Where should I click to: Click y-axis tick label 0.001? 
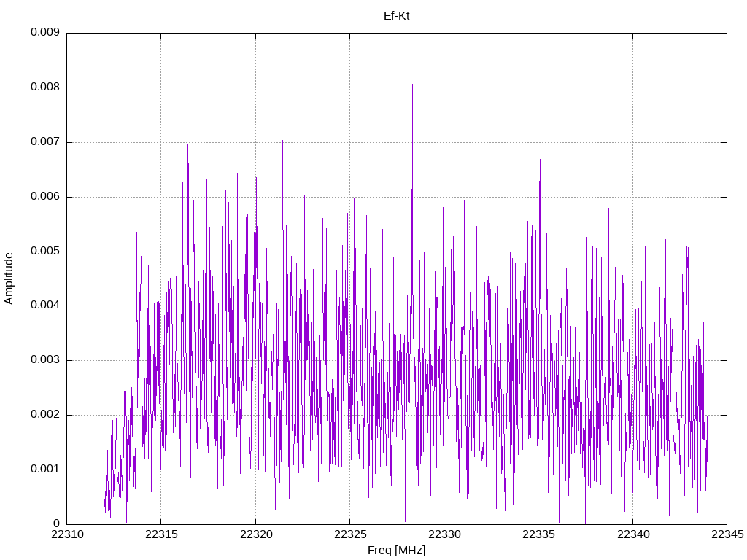(x=45, y=470)
